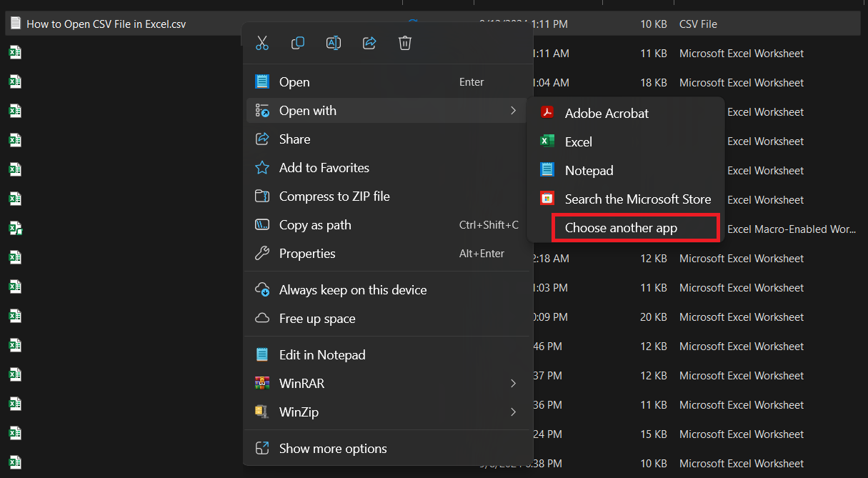
Task: Open with Adobe Acrobat
Action: pos(626,114)
